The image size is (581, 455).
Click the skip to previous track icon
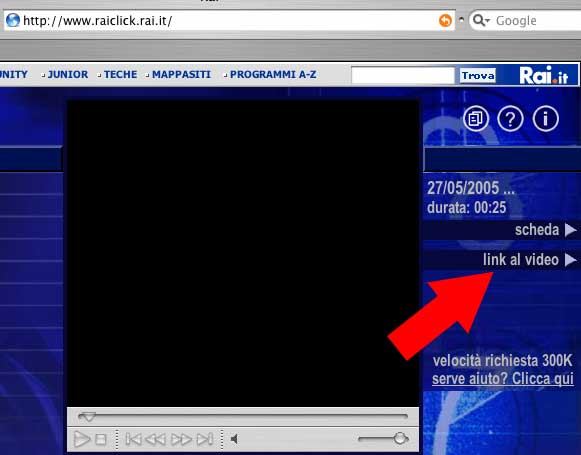pyautogui.click(x=133, y=439)
